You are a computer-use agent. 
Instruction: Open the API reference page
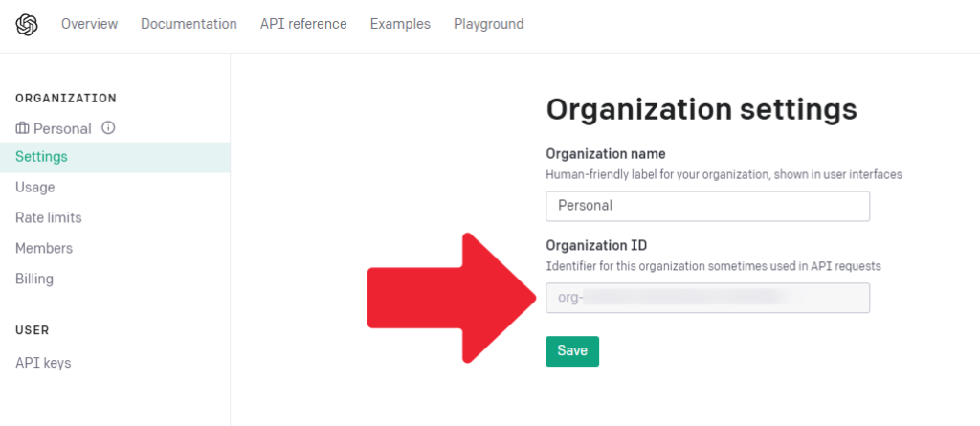303,24
